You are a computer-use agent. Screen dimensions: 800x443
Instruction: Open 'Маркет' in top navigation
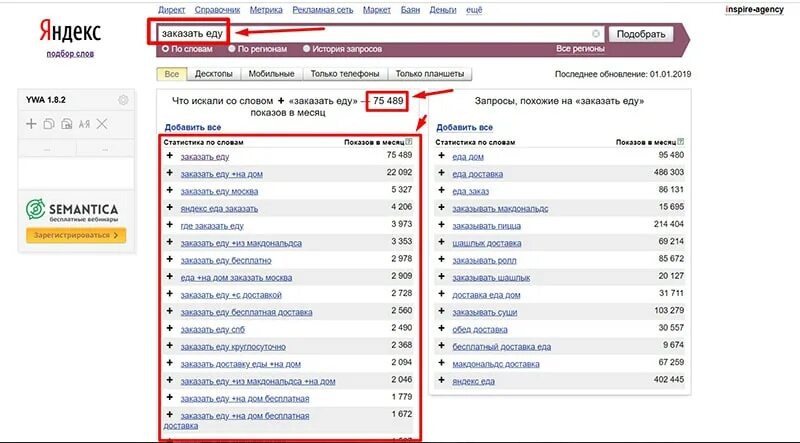pos(377,10)
